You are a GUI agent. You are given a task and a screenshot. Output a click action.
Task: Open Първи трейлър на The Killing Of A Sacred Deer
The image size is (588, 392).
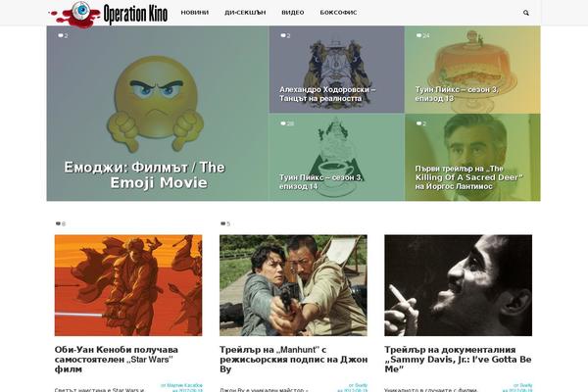click(x=468, y=177)
